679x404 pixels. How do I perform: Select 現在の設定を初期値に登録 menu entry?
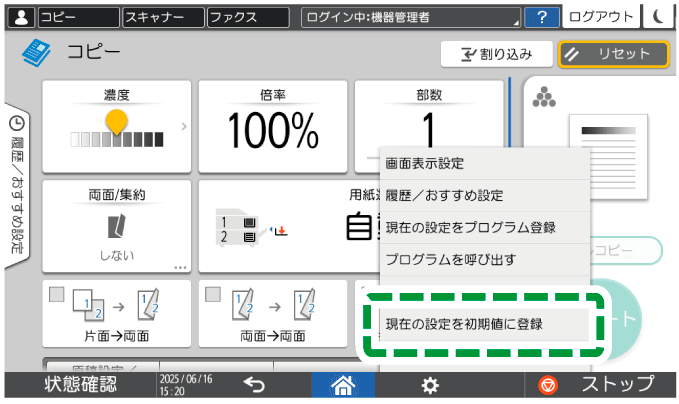(484, 324)
